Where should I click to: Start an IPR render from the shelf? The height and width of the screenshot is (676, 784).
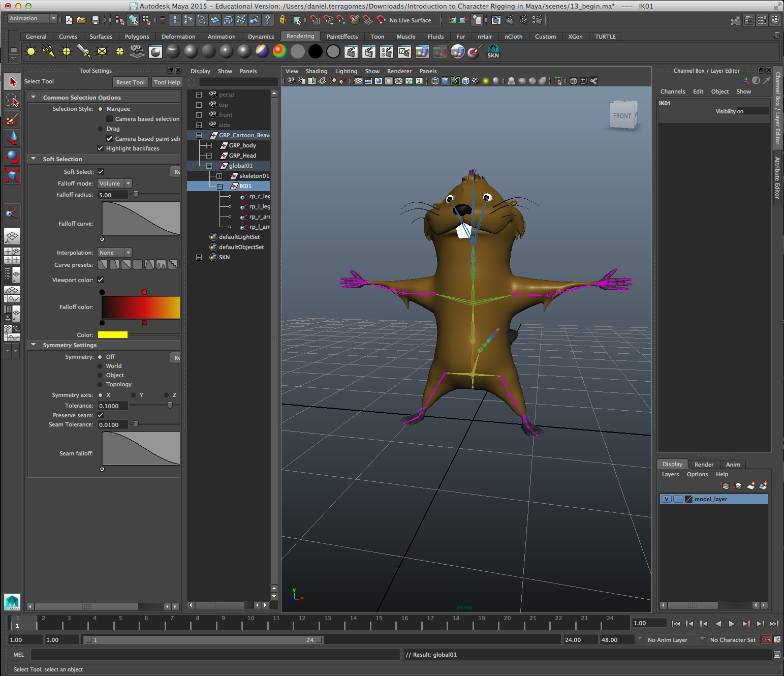click(x=368, y=51)
